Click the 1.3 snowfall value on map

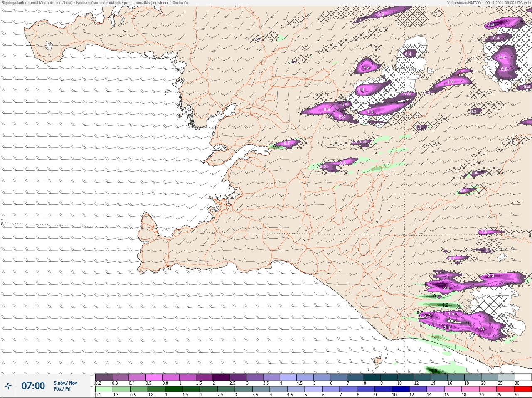370,112
